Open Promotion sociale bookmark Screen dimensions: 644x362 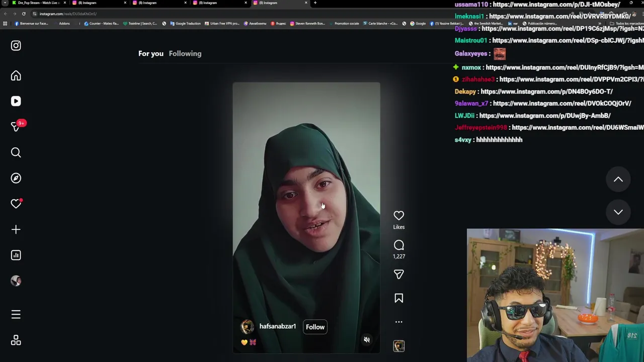pos(345,24)
